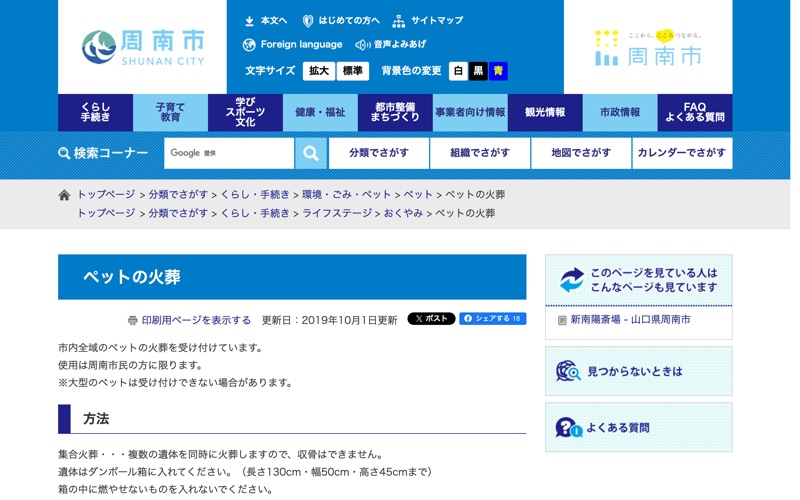Screen dimensions: 800x500
Task: Click the 方法 section heading
Action: pyautogui.click(x=96, y=419)
